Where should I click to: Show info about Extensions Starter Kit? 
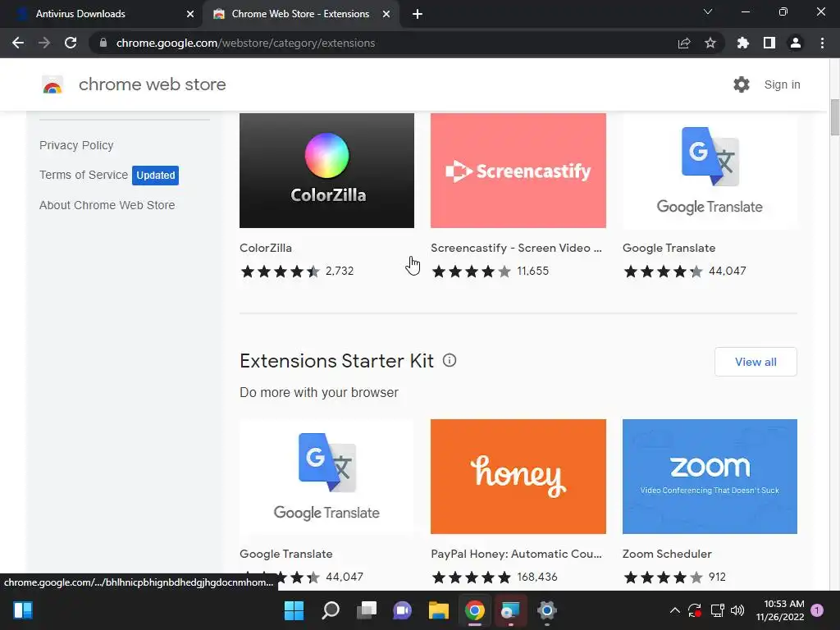(450, 361)
